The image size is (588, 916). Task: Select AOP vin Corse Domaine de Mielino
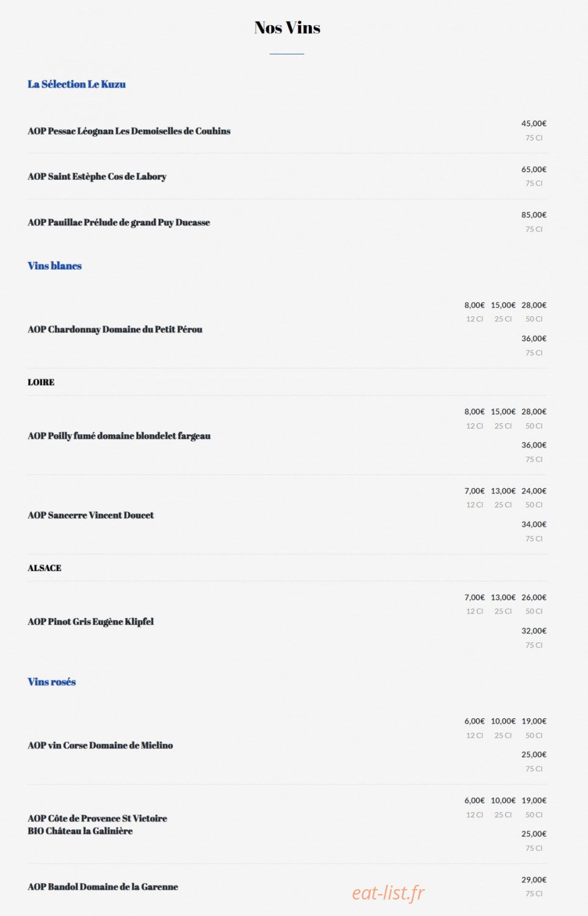100,746
